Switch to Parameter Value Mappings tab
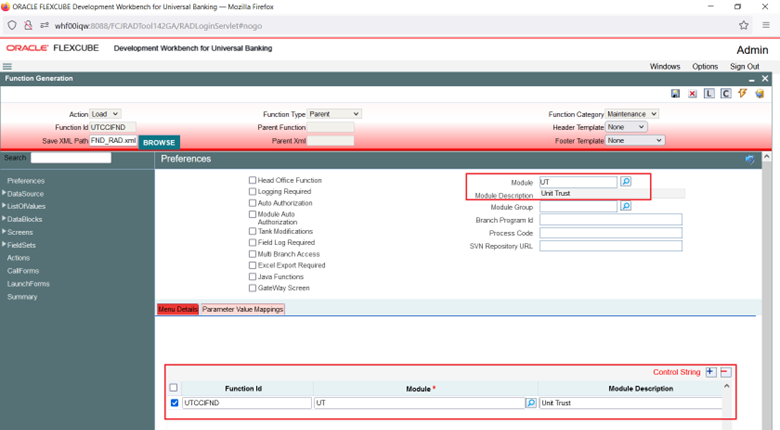 (x=243, y=309)
